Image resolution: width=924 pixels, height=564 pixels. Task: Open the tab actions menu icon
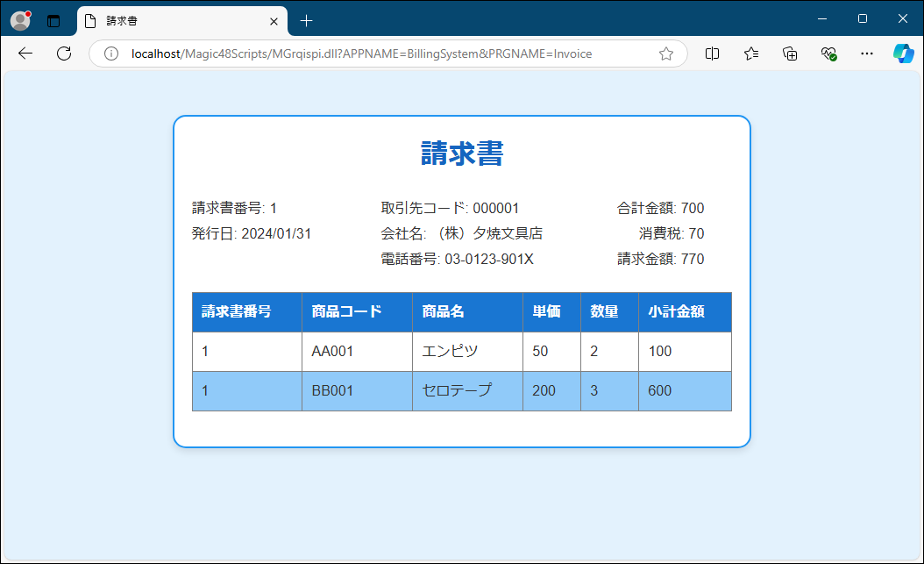click(x=53, y=20)
